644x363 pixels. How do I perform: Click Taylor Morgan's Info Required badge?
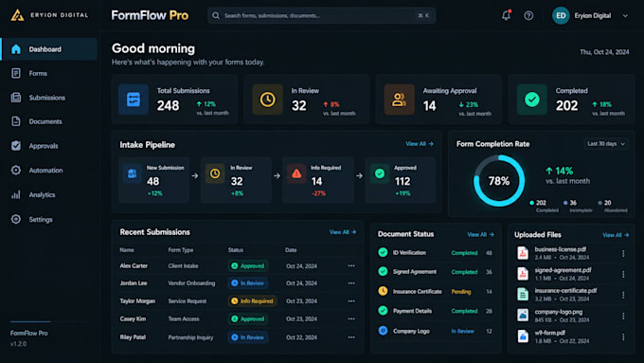252,301
